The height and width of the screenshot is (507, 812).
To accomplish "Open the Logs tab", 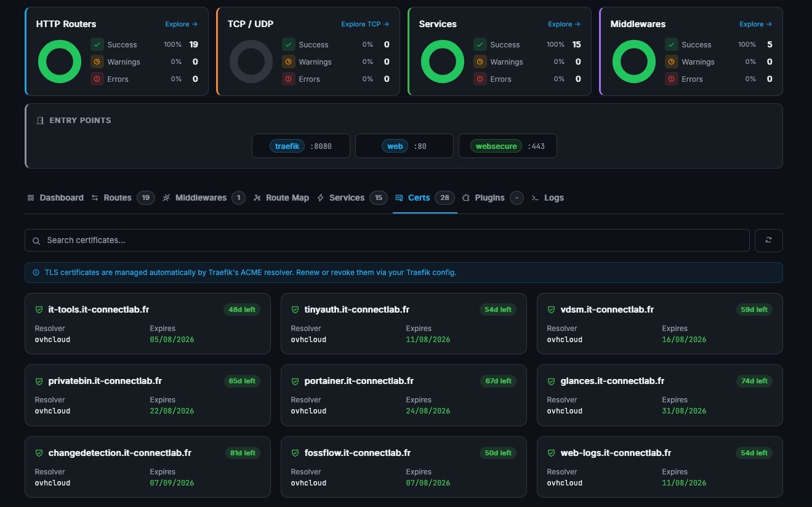I will click(547, 198).
